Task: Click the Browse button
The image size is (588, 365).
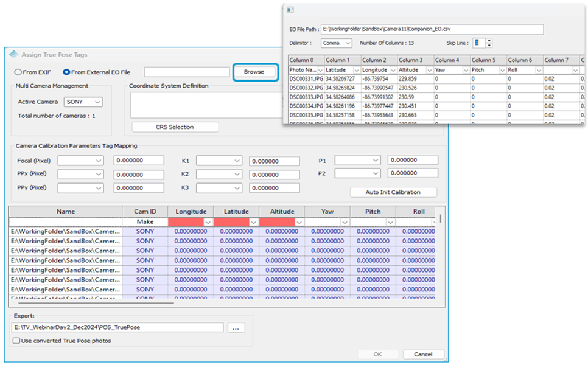Action: [256, 72]
